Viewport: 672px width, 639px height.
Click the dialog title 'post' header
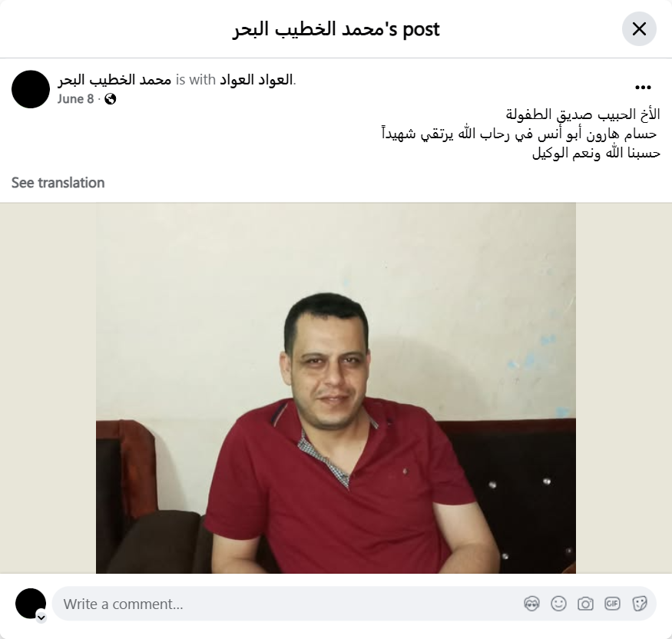click(336, 29)
